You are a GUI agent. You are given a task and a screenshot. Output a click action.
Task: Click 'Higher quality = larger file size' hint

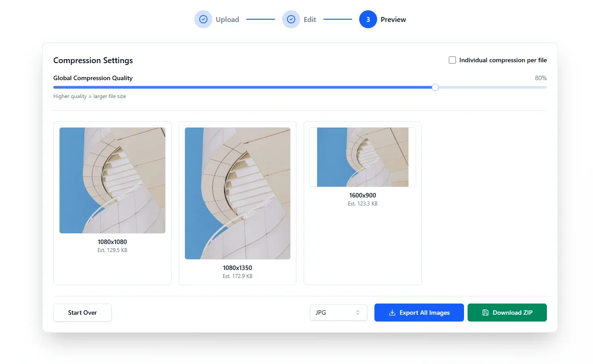90,96
